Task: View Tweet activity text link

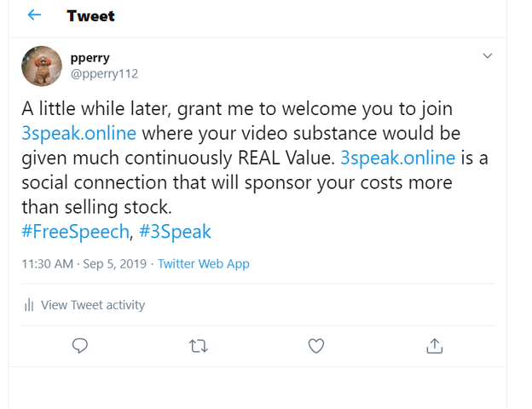Action: [x=93, y=305]
